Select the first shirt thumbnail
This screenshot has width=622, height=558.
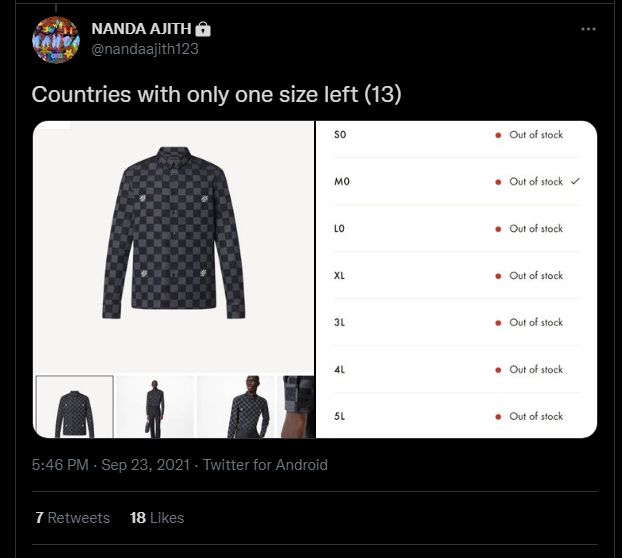[x=74, y=406]
